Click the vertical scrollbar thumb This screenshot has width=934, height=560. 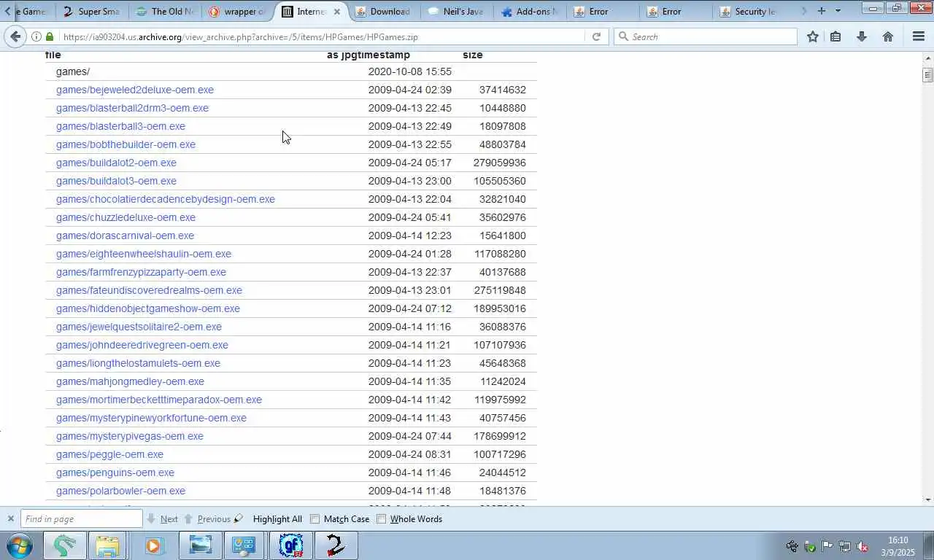click(x=927, y=74)
